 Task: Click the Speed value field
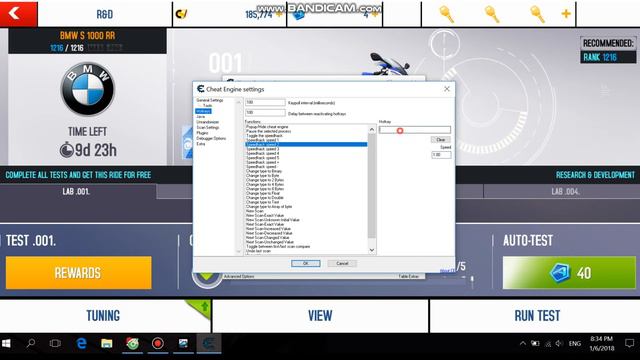pos(441,155)
